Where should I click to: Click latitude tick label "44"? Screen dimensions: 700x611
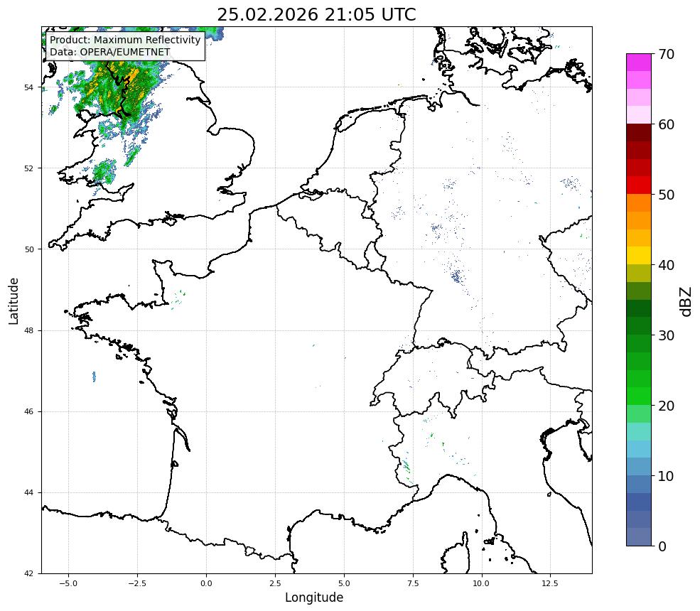[x=28, y=493]
